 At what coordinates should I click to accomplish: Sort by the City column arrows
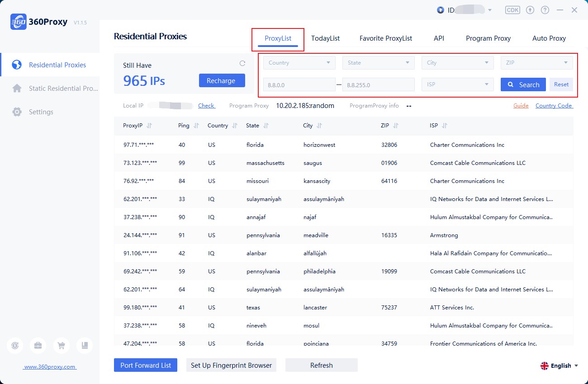point(319,126)
